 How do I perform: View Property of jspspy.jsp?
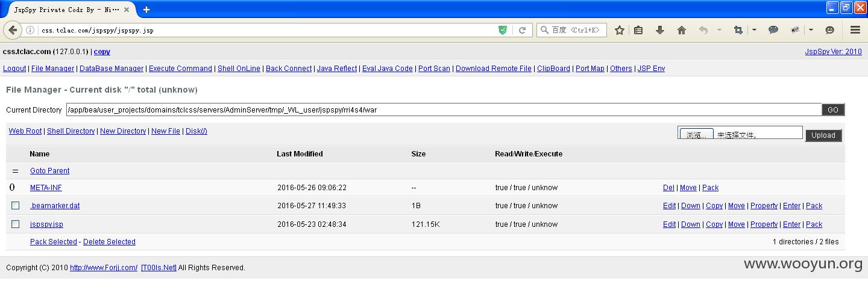click(x=764, y=224)
